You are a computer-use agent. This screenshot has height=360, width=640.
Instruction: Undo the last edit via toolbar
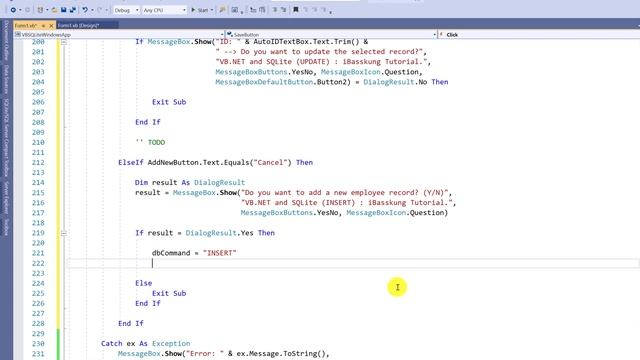click(x=85, y=10)
